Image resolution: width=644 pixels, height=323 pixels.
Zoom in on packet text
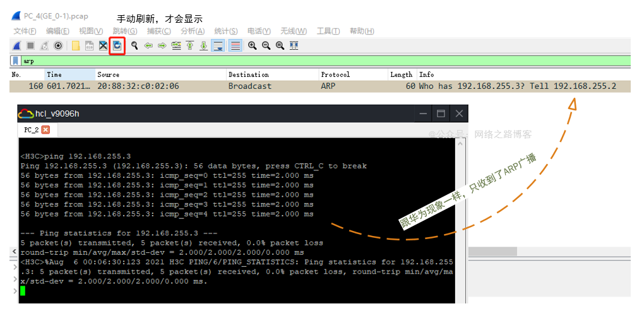[x=252, y=45]
